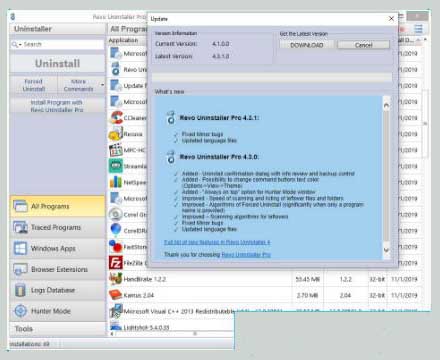This screenshot has height=360, width=440.
Task: Open the hamburger menu icon in main window
Action: 419,29
